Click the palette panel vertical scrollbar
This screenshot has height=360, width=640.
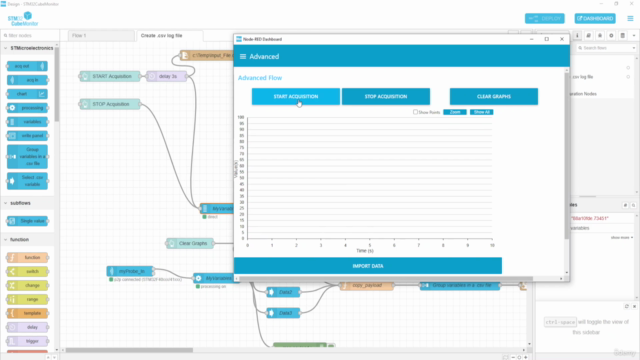coord(57,84)
